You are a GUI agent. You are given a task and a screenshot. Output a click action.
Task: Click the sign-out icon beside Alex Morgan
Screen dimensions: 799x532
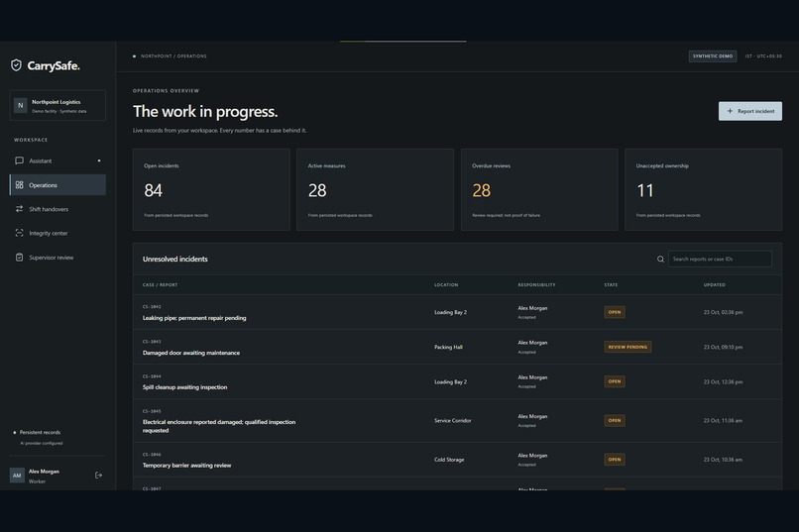tap(99, 475)
